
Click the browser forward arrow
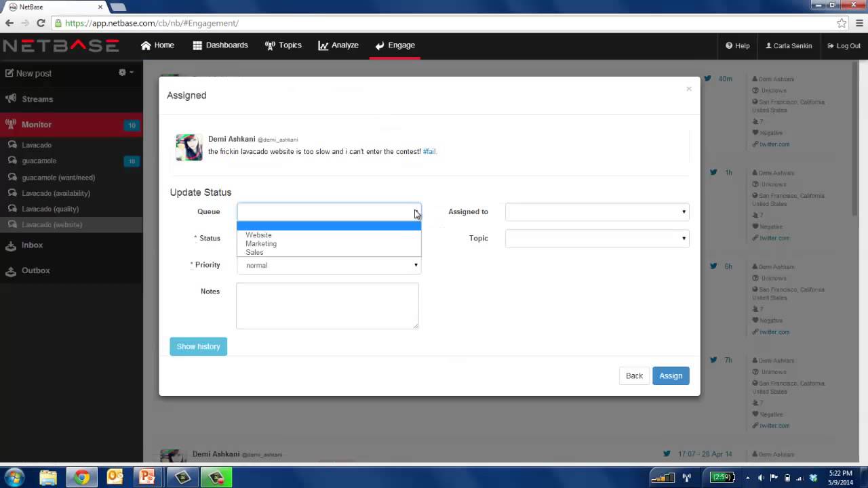[25, 23]
